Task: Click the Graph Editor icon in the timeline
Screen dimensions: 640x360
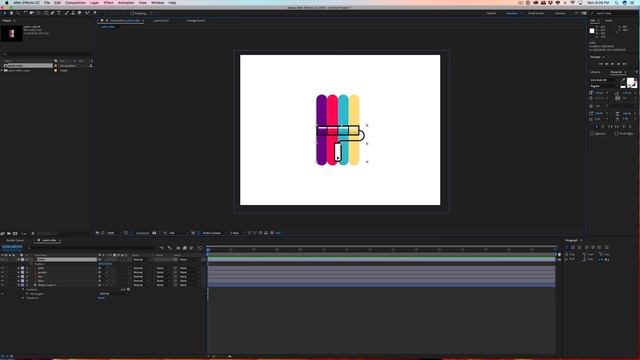Action: coord(200,248)
